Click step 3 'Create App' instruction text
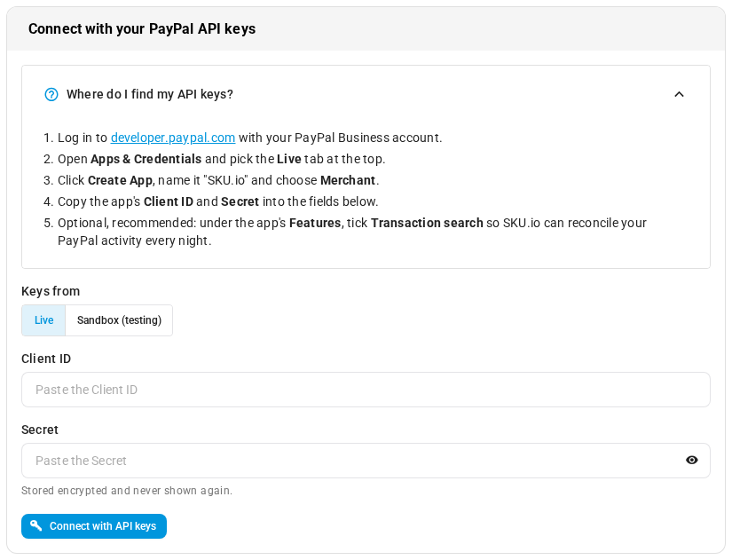Viewport: 732px width, 560px height. [x=120, y=181]
